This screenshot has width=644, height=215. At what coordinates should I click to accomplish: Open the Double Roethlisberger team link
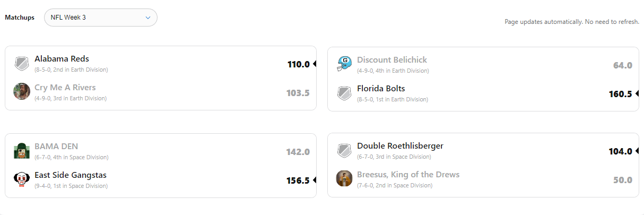pos(400,146)
